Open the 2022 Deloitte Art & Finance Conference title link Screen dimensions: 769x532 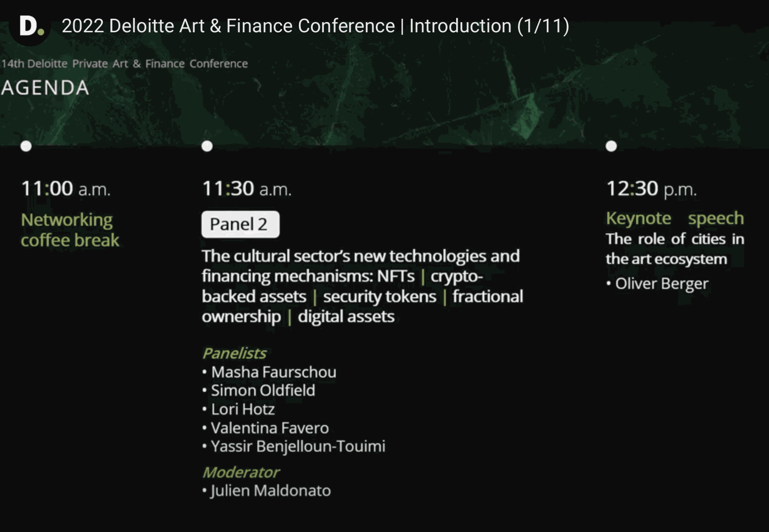tap(315, 26)
